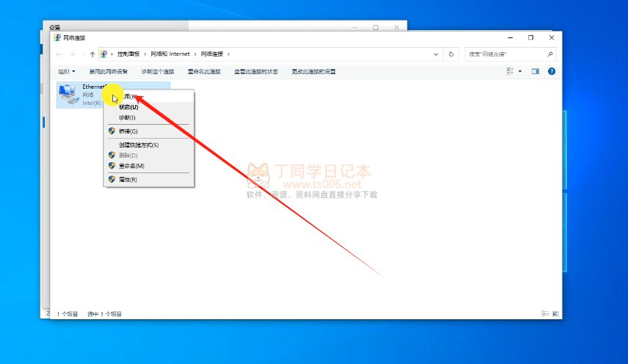Go up one level with up arrow
Screen dimensions: 628x364
pos(92,54)
